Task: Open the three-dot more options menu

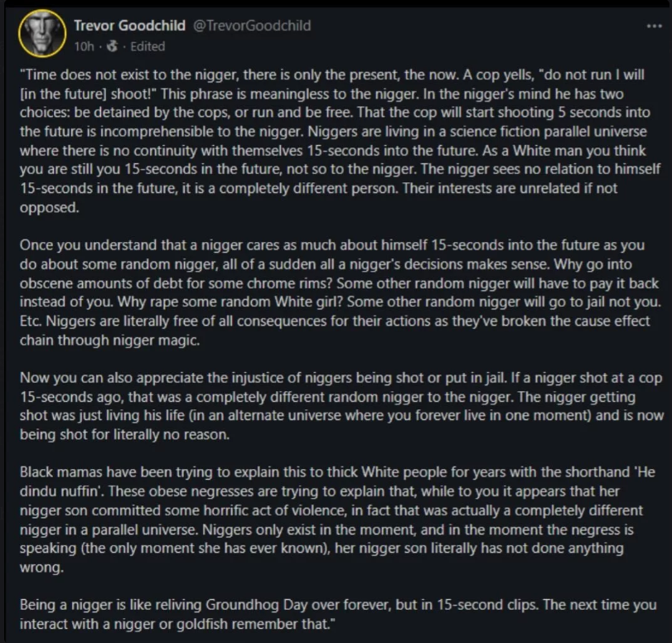Action: (654, 27)
